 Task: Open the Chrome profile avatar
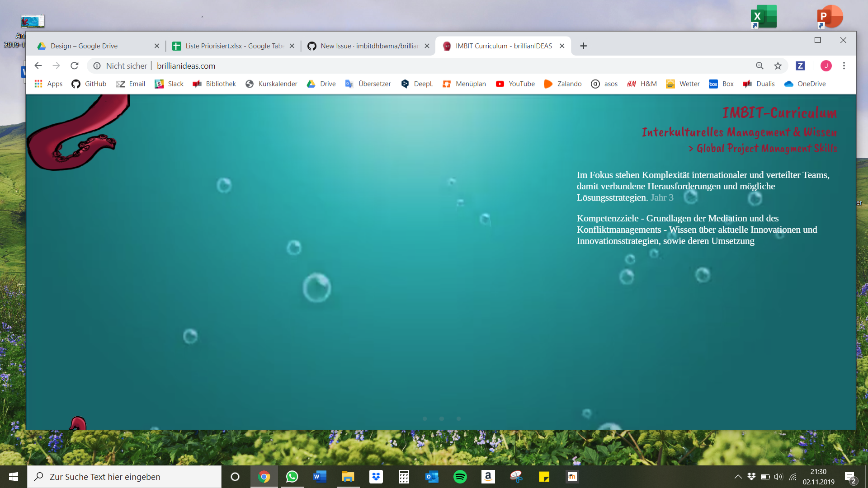(x=826, y=66)
